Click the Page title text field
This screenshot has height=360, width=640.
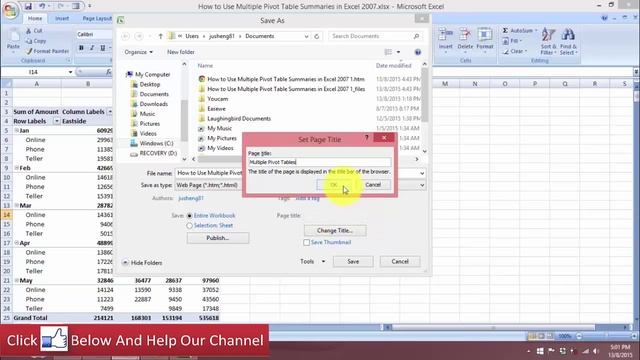click(x=320, y=162)
